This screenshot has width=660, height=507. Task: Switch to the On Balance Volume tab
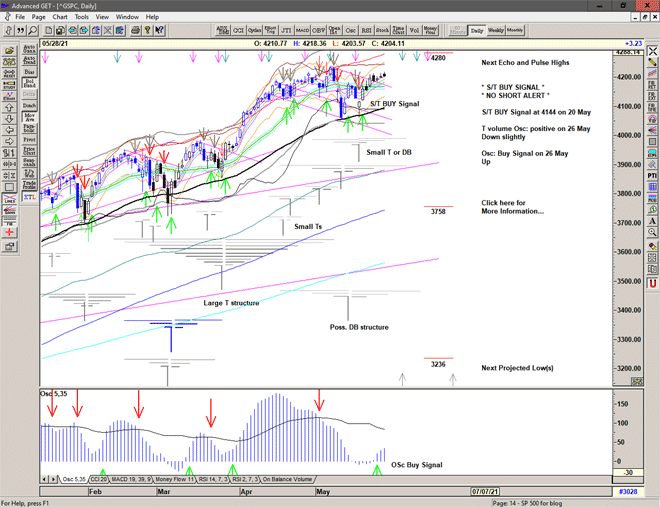click(287, 480)
